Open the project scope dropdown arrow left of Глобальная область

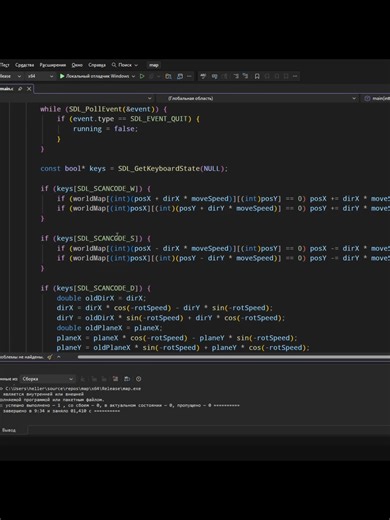(149, 98)
